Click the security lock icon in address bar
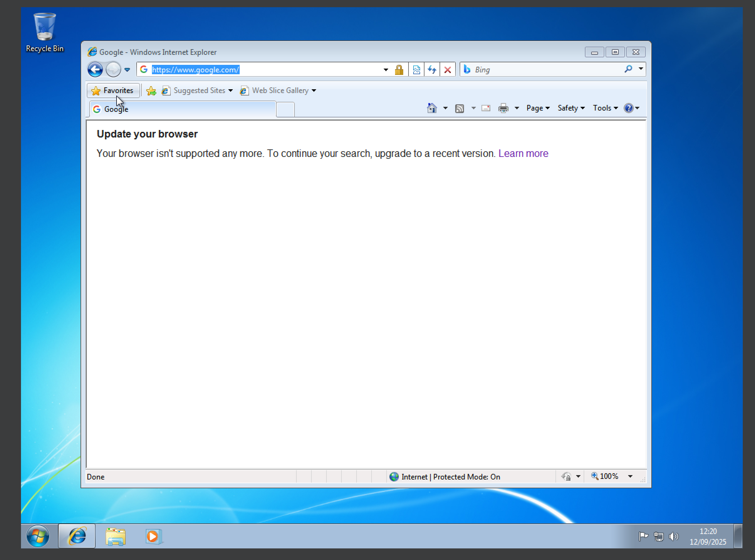The width and height of the screenshot is (755, 560). pyautogui.click(x=399, y=70)
